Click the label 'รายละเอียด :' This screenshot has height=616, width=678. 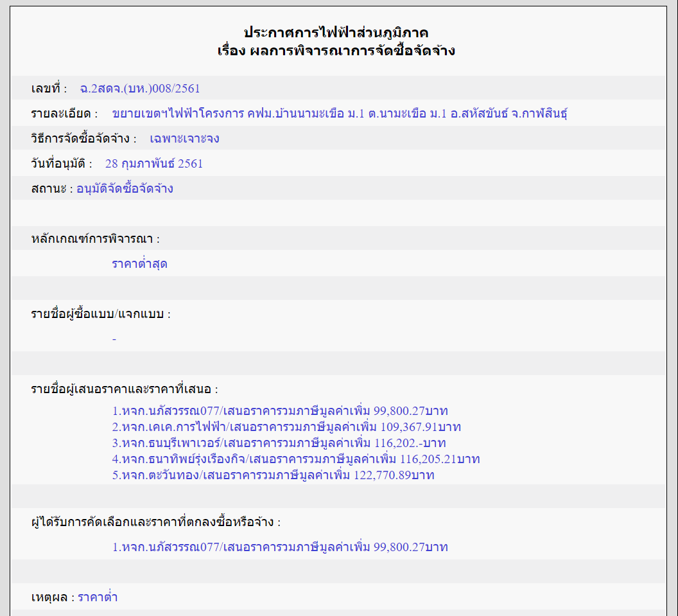[65, 114]
